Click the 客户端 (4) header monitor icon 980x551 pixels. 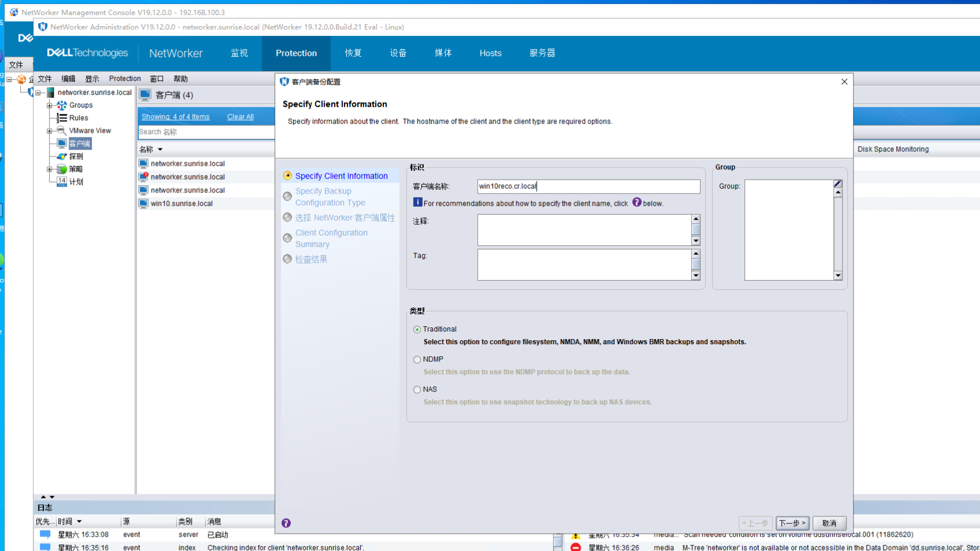pos(145,95)
